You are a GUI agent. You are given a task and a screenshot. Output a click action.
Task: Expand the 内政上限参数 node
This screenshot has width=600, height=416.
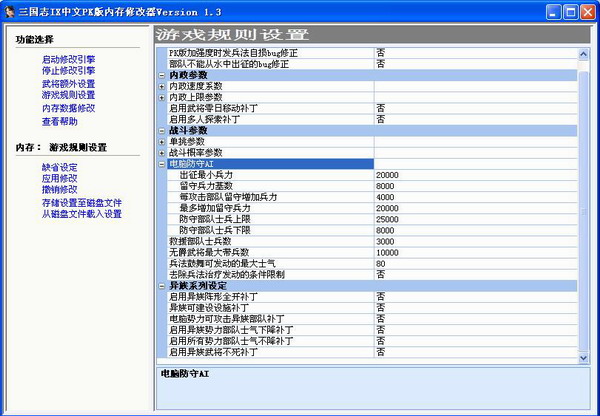[x=163, y=97]
